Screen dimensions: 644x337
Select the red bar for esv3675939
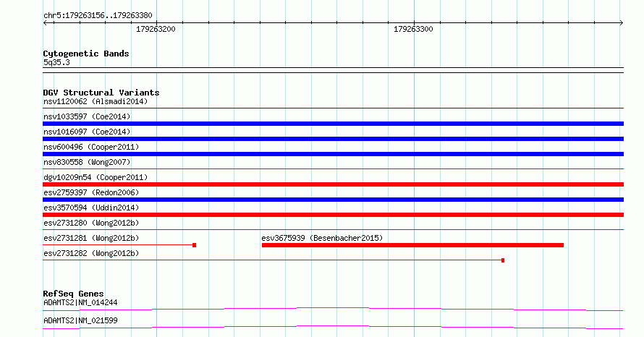[x=412, y=245]
